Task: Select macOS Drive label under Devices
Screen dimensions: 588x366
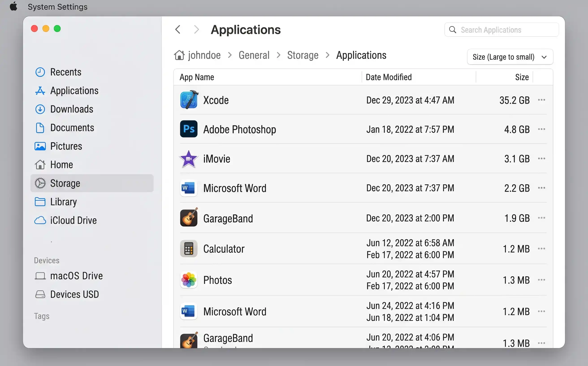Action: pyautogui.click(x=77, y=276)
